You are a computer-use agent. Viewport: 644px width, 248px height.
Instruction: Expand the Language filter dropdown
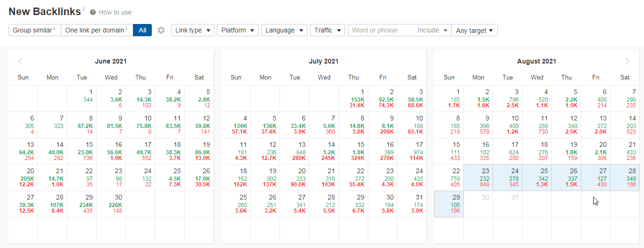[x=284, y=30]
